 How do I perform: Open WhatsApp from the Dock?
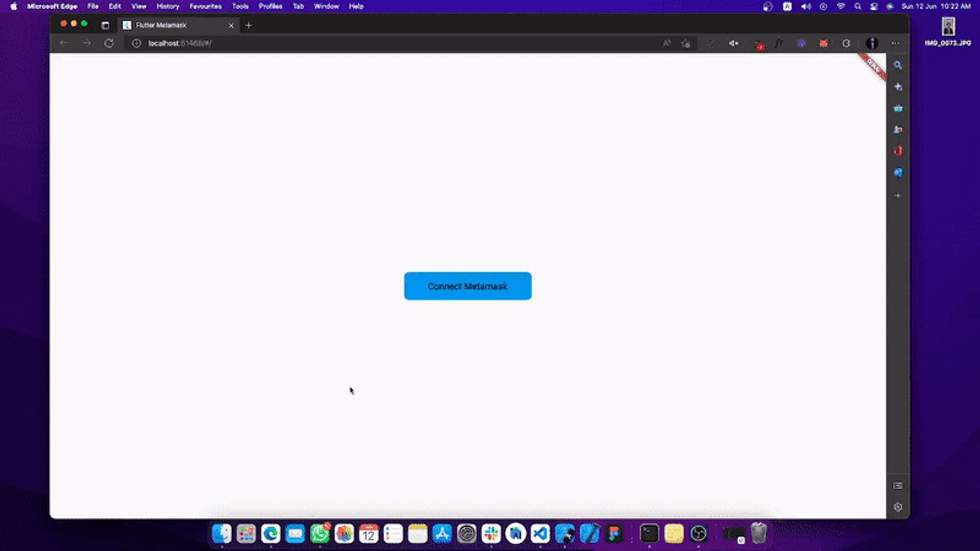pos(320,534)
